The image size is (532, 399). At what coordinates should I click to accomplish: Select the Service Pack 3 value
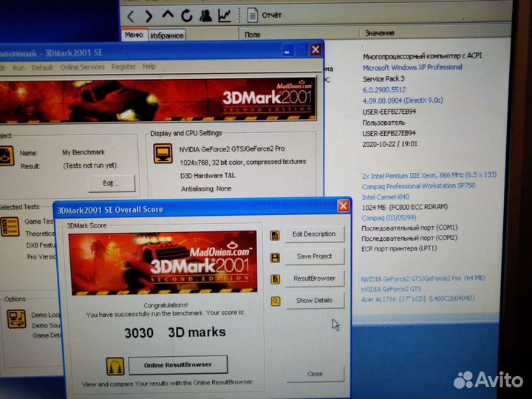(383, 79)
